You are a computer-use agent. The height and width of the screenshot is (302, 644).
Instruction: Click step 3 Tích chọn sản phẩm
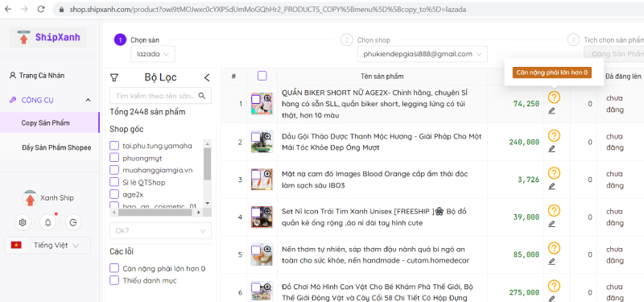pyautogui.click(x=605, y=39)
